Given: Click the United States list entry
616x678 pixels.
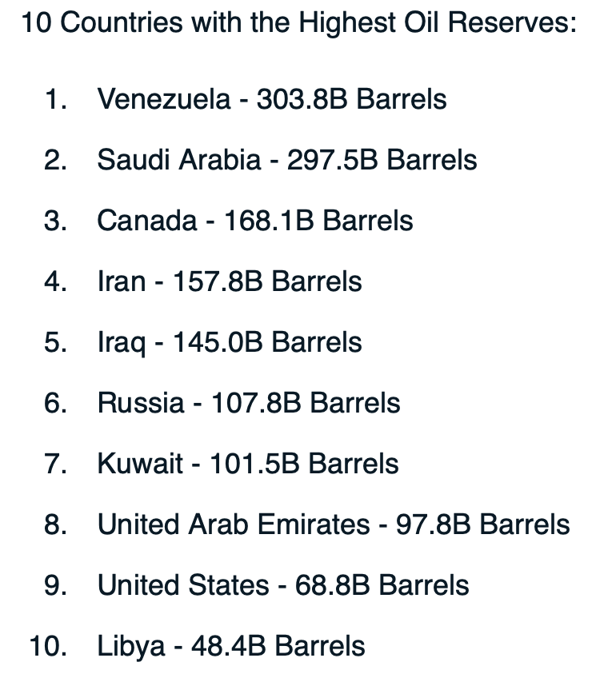Looking at the screenshot, I should pyautogui.click(x=283, y=585).
